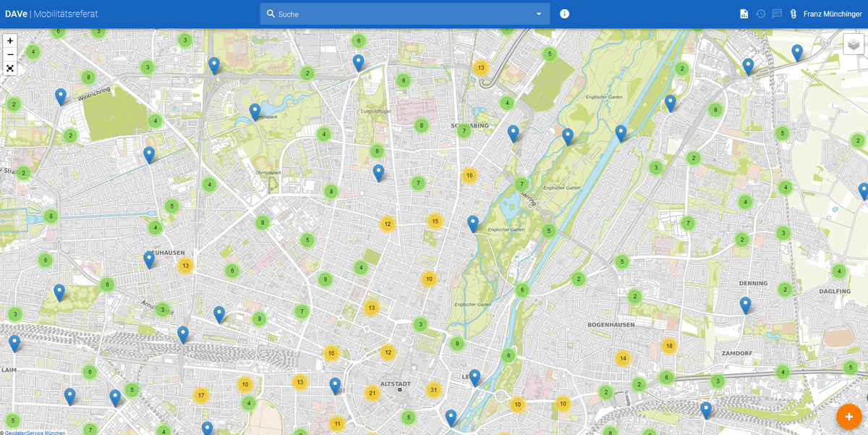The image size is (868, 435).
Task: Open the GeodatenService München attribution link
Action: pos(35,432)
